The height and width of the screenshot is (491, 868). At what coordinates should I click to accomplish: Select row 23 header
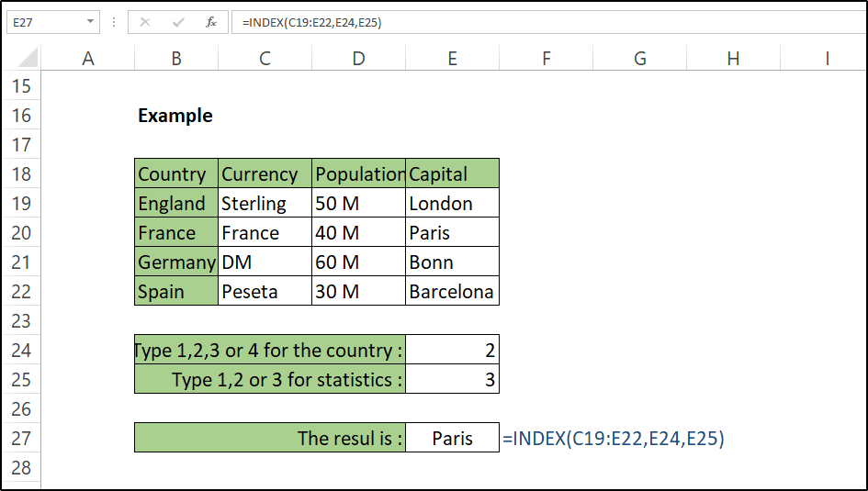[x=21, y=320]
